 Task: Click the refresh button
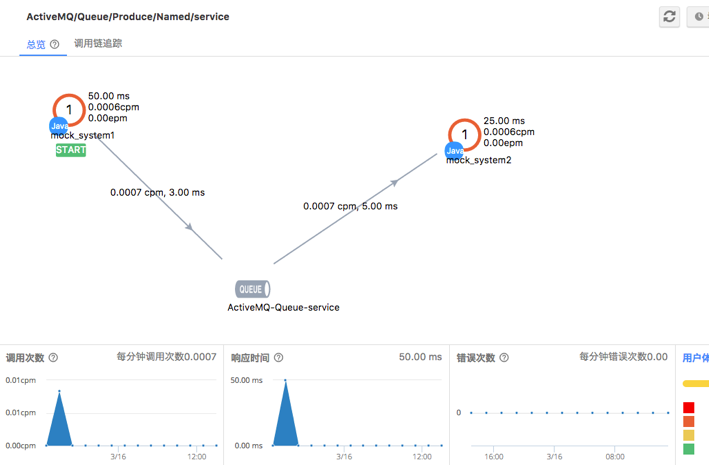[x=669, y=17]
